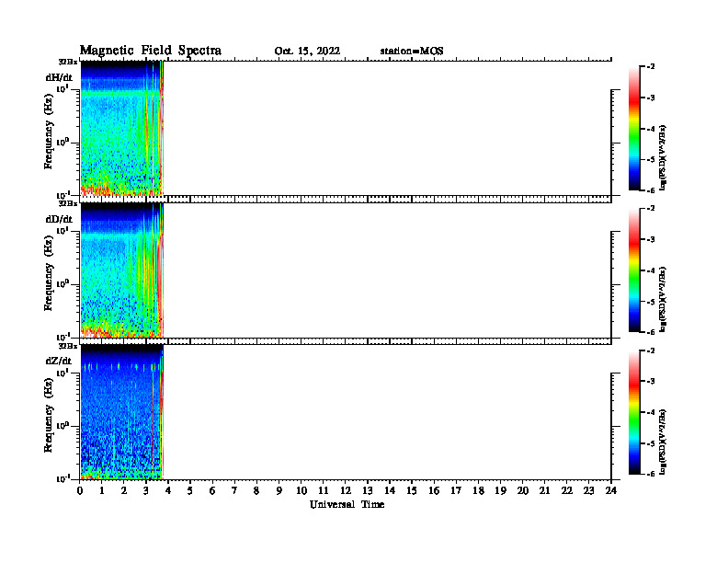
Task: Click the "23" hour tick label
Action: 588,490
